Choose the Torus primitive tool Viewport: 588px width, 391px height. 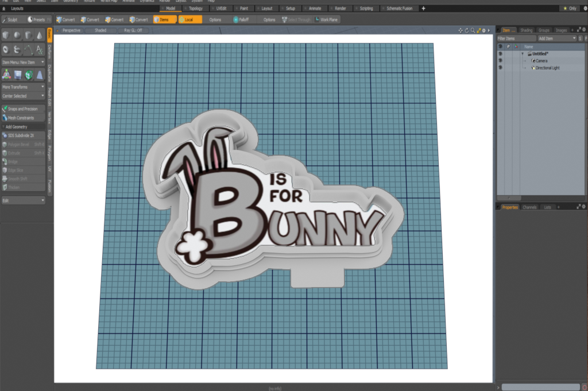[x=6, y=49]
